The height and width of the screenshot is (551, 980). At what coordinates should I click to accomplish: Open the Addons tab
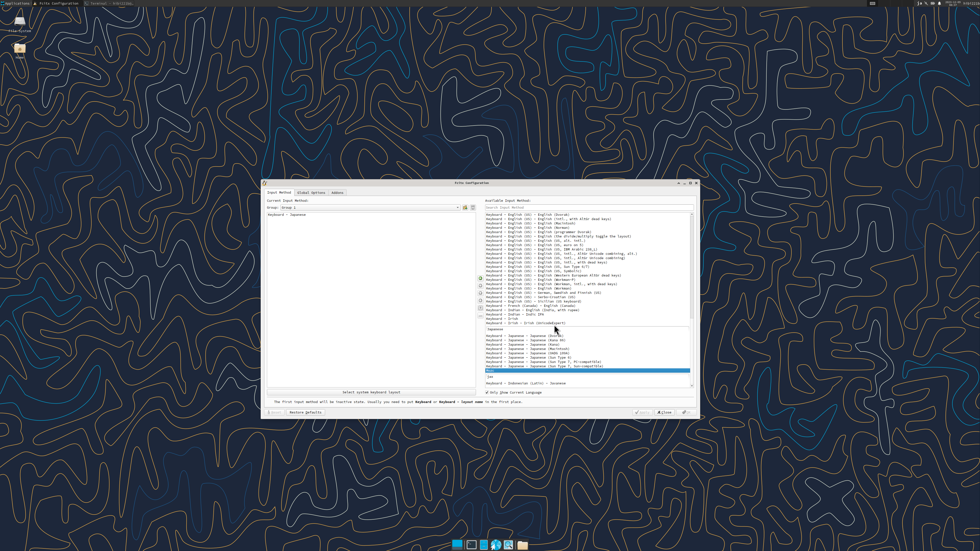coord(337,192)
